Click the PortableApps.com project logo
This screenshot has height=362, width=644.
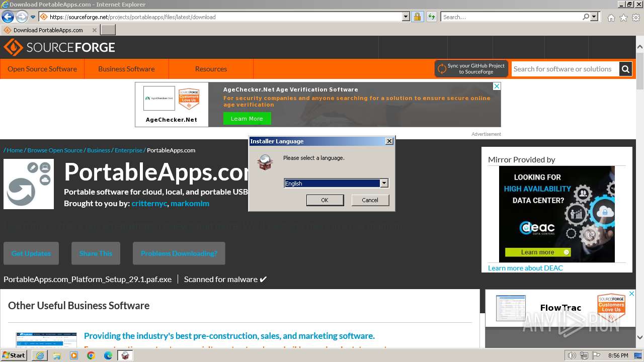tap(29, 184)
